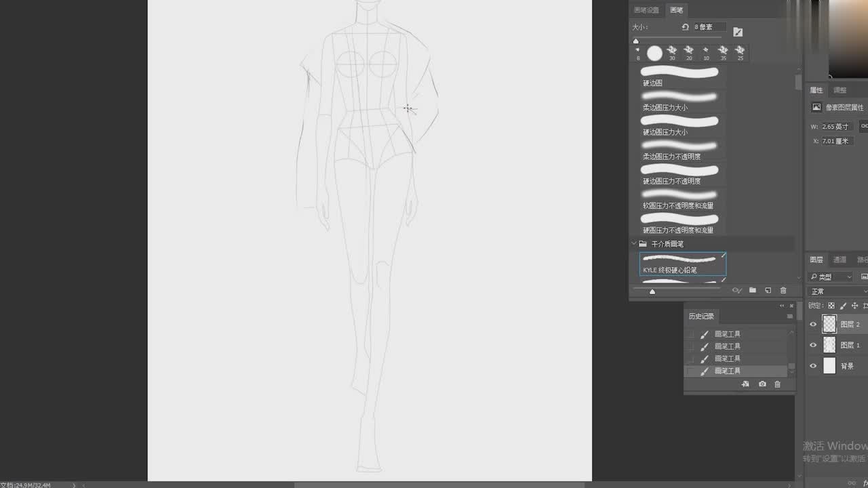The height and width of the screenshot is (488, 868).
Task: Lock layer position move icon
Action: point(854,306)
